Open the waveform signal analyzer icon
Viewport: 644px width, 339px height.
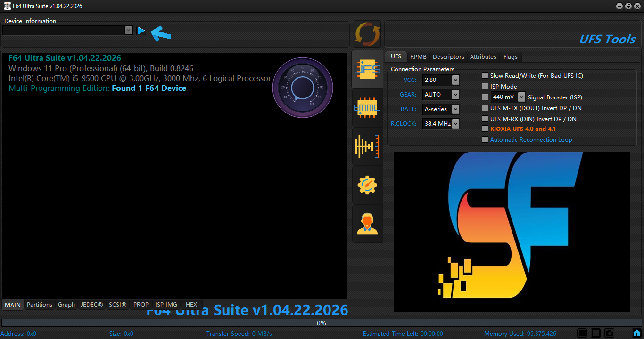(x=367, y=146)
